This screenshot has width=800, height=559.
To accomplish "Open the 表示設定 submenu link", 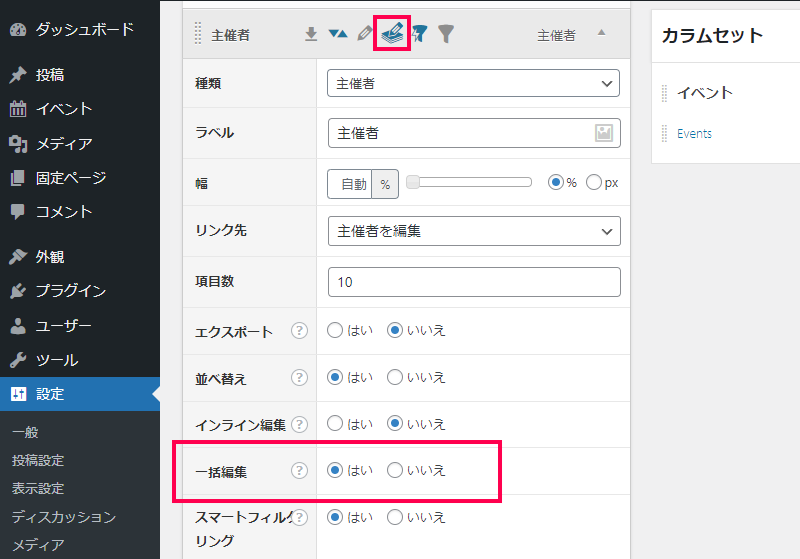I will click(x=38, y=489).
